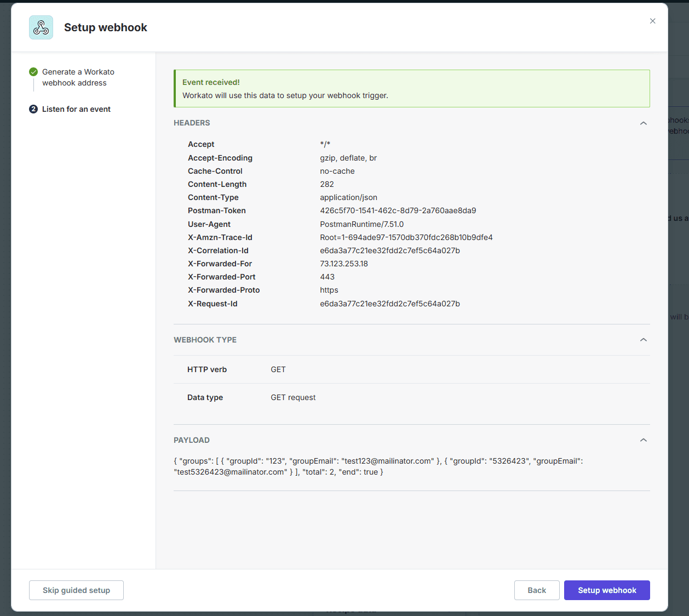Screen dimensions: 689x616
Task: Click the PAYLOAD section title
Action: click(x=192, y=440)
